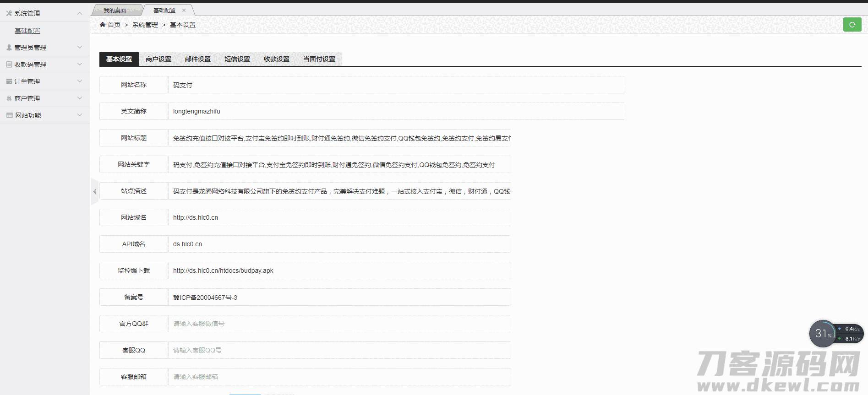Click the 系统管理 wrench icon
The height and width of the screenshot is (395, 868).
pos(9,13)
